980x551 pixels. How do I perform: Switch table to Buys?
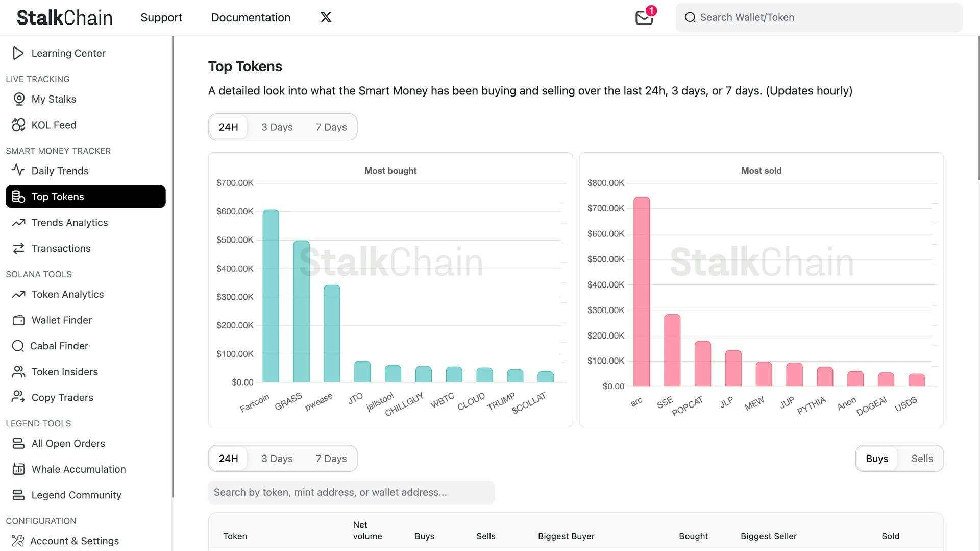(876, 459)
